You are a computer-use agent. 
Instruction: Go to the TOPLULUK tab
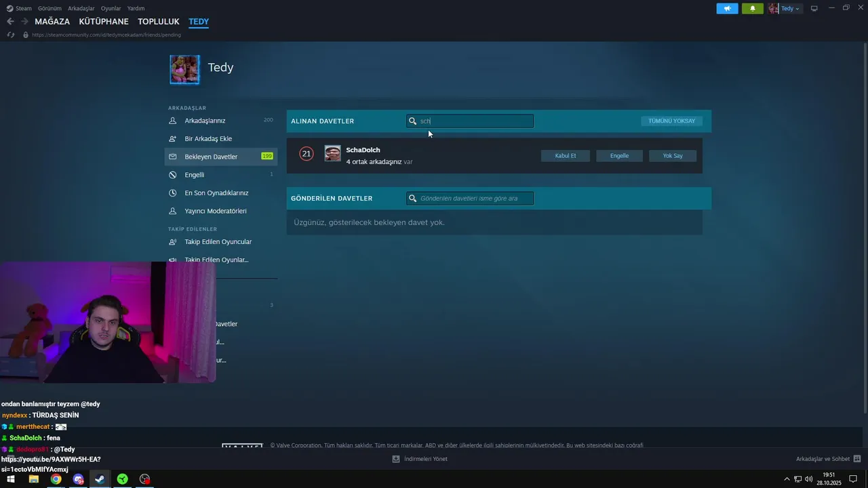(159, 22)
